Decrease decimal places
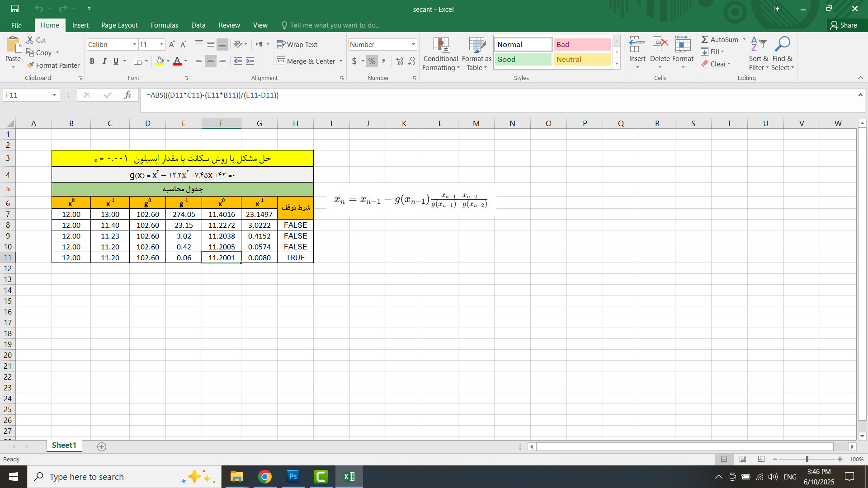This screenshot has height=488, width=868. tap(411, 61)
